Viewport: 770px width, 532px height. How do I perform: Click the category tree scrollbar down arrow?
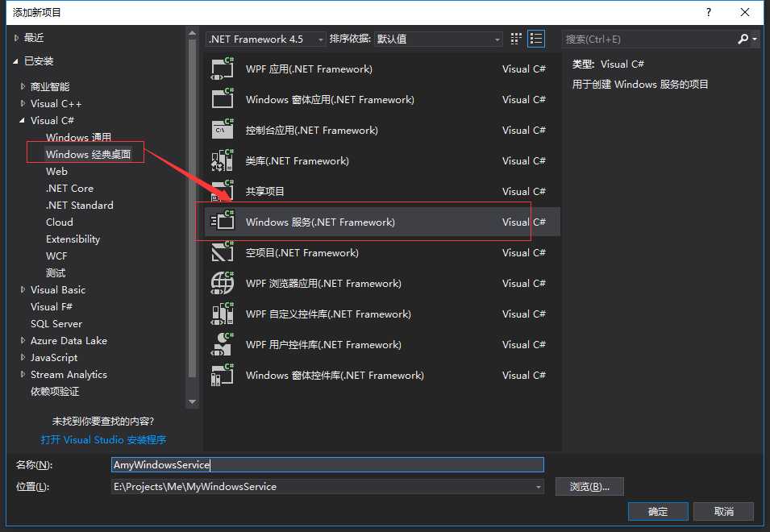(x=193, y=402)
